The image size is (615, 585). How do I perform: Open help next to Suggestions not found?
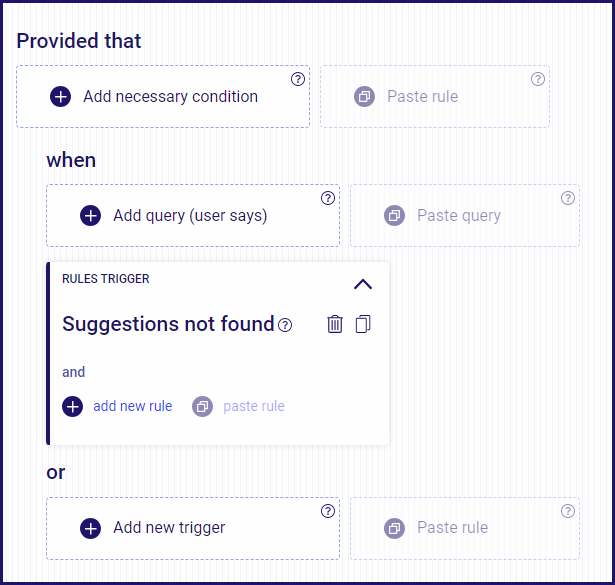pyautogui.click(x=285, y=325)
